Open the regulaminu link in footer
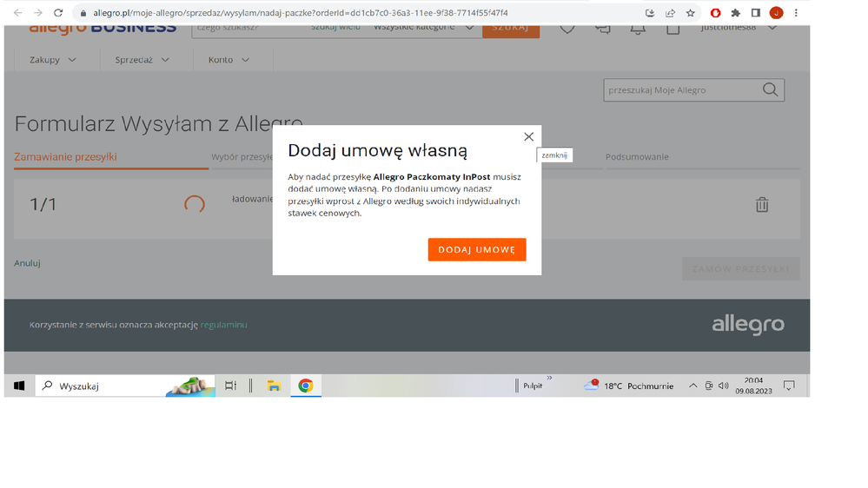The width and height of the screenshot is (868, 488). (x=223, y=325)
